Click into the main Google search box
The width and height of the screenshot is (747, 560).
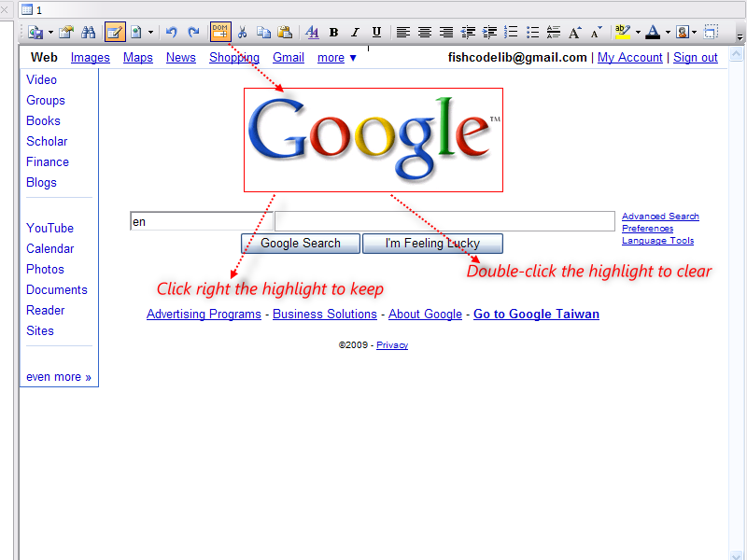tap(445, 221)
